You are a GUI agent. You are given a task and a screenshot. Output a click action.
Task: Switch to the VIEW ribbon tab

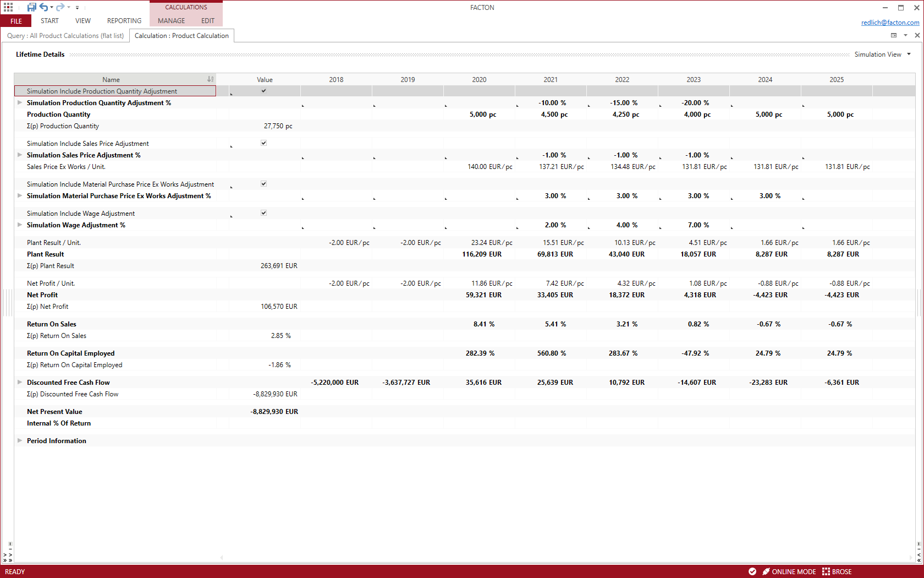coord(83,21)
